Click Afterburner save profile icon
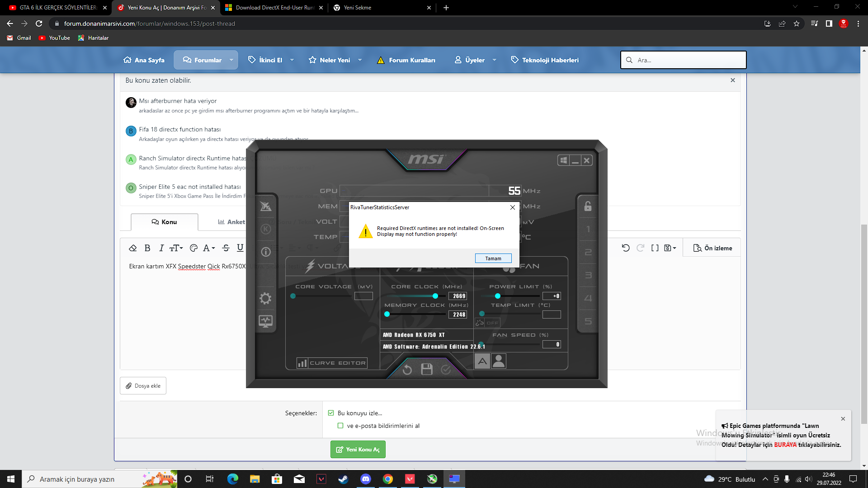 [x=427, y=369]
